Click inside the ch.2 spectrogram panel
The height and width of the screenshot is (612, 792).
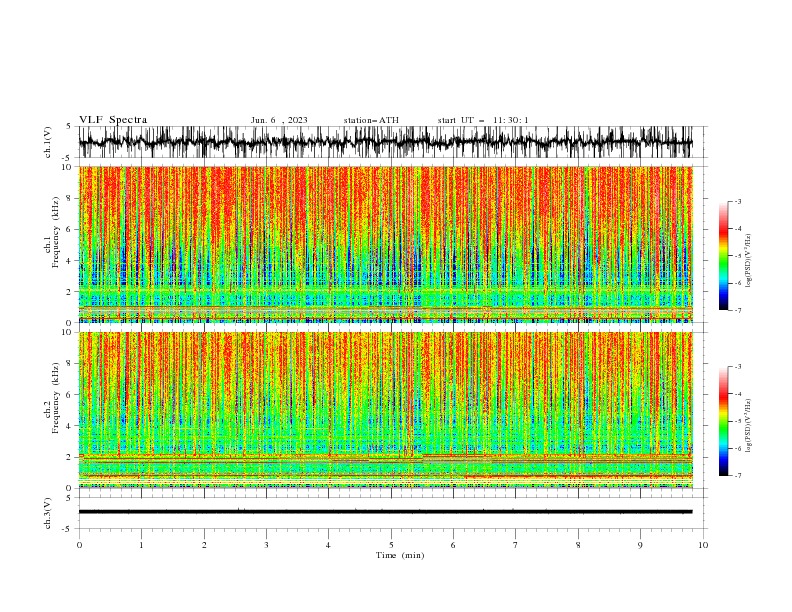click(x=385, y=410)
